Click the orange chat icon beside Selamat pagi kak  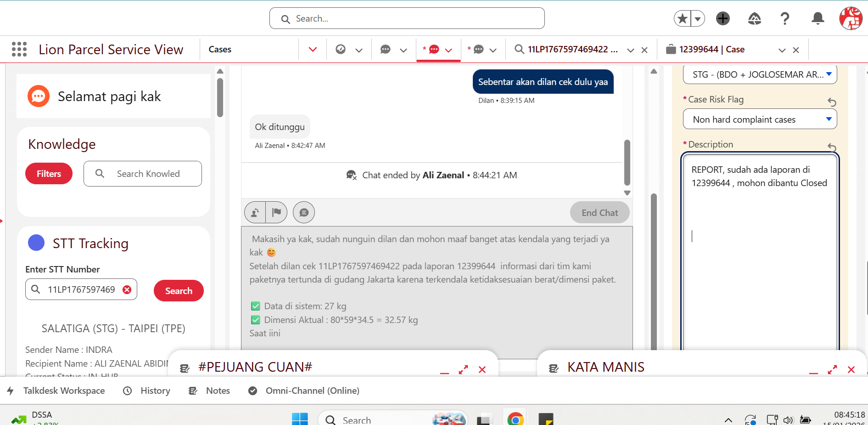click(39, 96)
